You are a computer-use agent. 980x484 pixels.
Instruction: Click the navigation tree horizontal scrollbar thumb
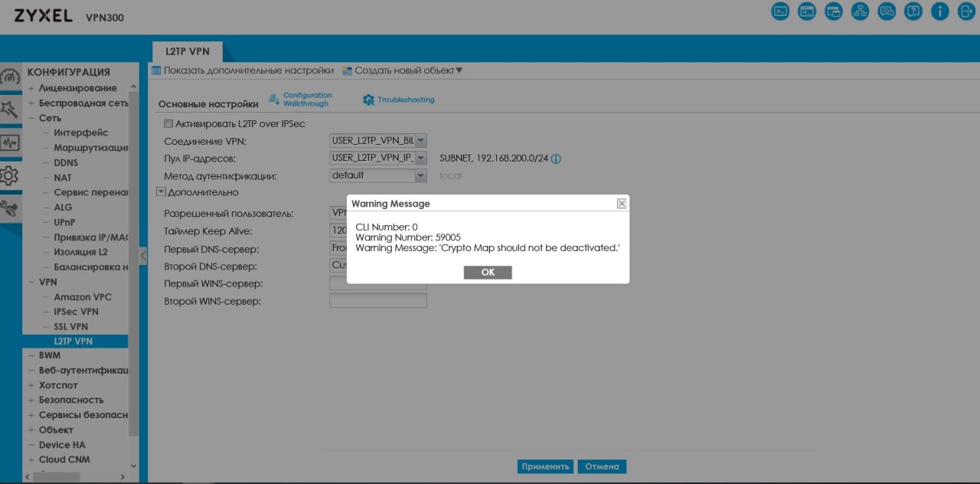pyautogui.click(x=56, y=476)
